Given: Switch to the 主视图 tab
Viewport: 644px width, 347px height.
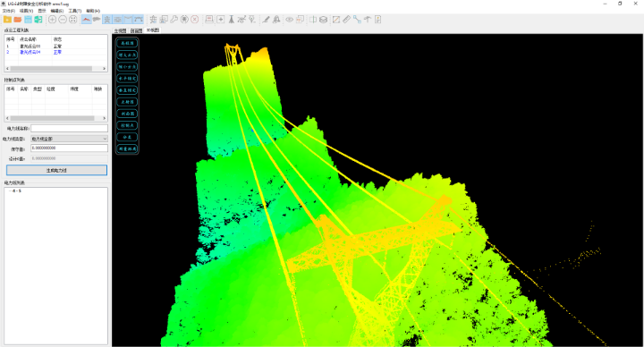Looking at the screenshot, I should coord(120,30).
